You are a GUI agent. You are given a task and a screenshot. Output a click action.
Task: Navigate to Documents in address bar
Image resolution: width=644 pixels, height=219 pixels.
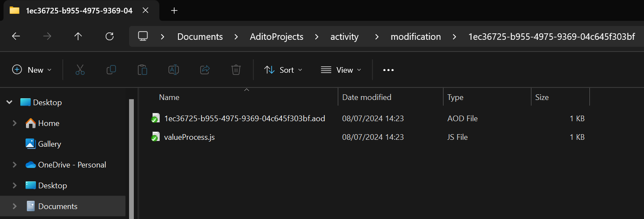click(x=200, y=37)
